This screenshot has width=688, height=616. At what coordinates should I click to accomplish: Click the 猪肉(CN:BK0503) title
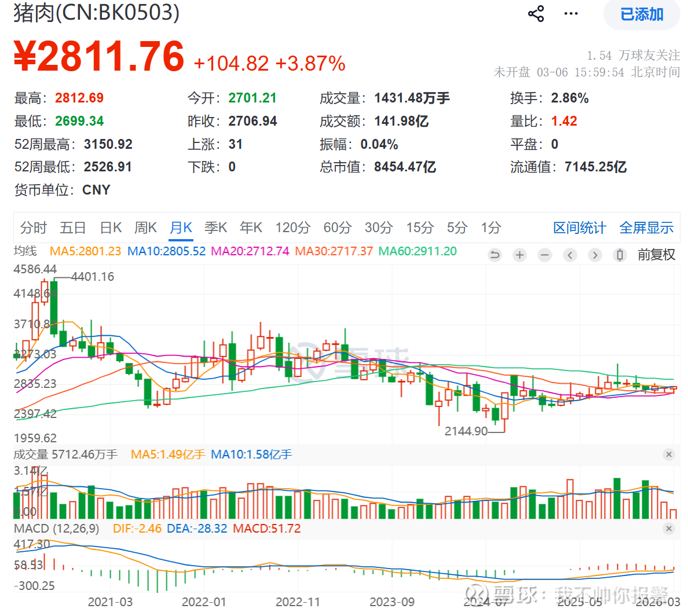pyautogui.click(x=97, y=12)
